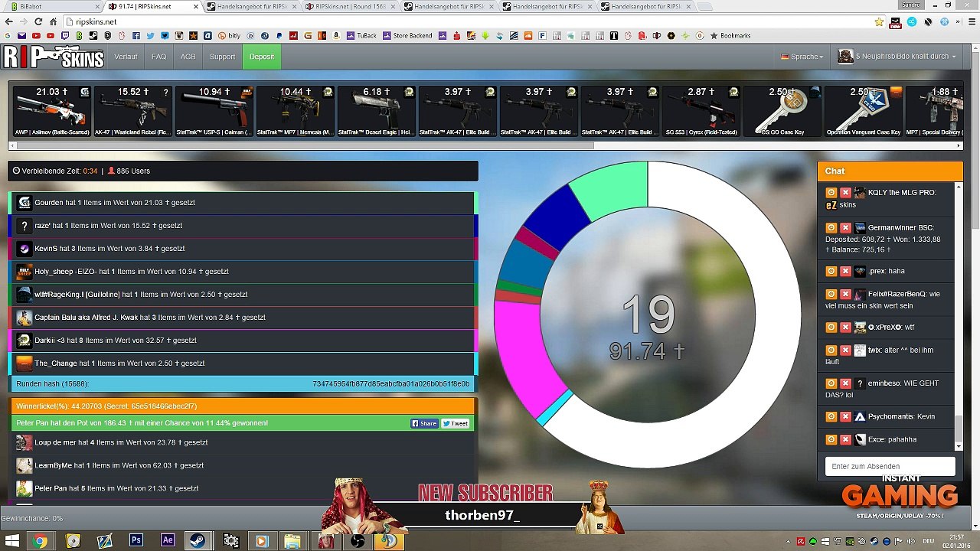Open Steam from the taskbar
This screenshot has width=980, height=551.
click(197, 540)
